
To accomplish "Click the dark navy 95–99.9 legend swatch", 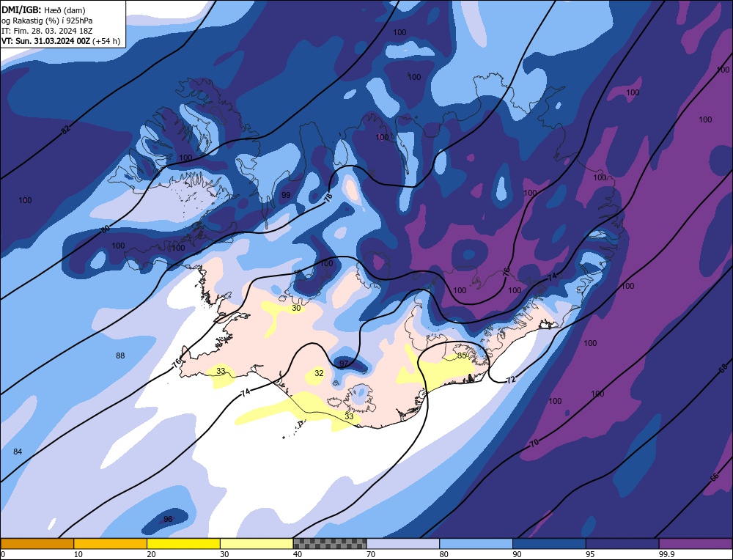I will [622, 543].
